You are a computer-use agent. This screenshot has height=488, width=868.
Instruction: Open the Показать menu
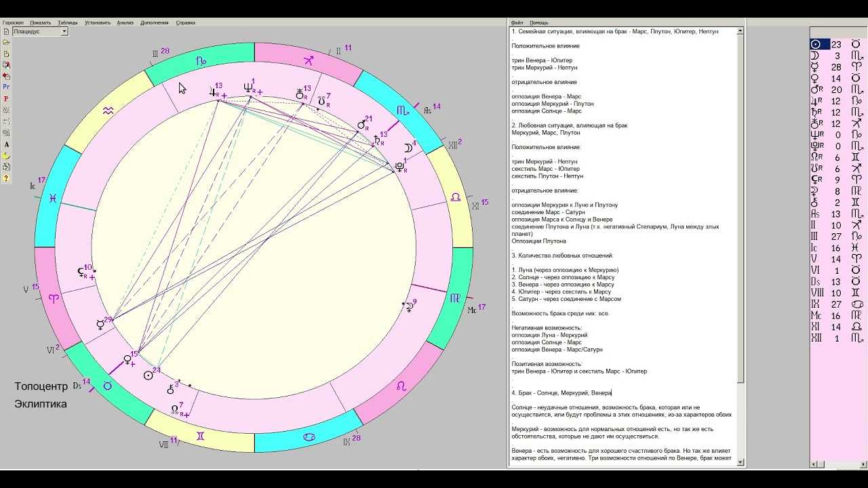tap(41, 22)
